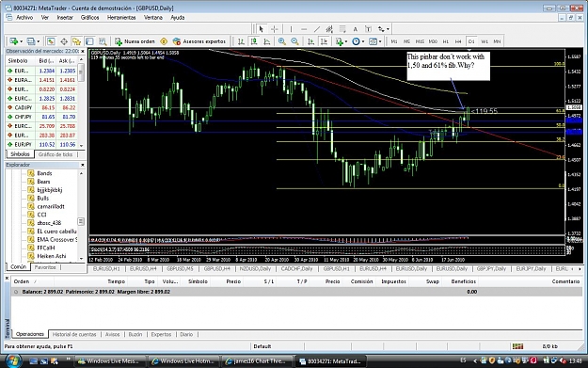Click the Nueva orden button
The width and height of the screenshot is (588, 368).
[x=135, y=41]
